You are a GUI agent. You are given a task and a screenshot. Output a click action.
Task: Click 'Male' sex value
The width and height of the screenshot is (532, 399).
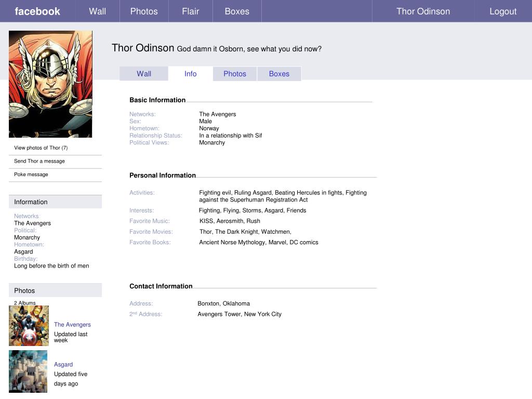click(x=205, y=122)
